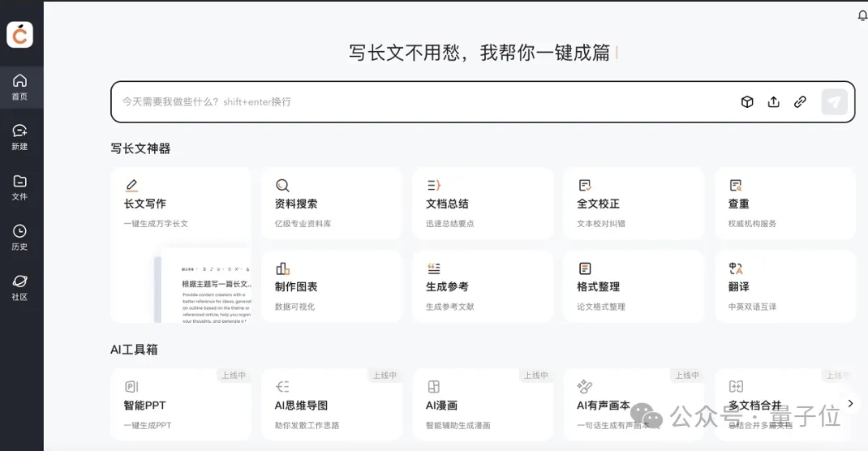Open the notification bell

point(862,15)
